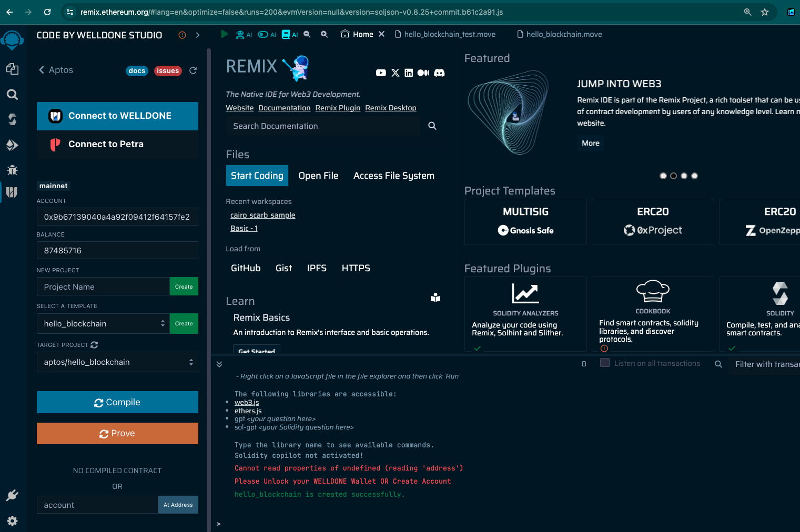This screenshot has height=532, width=800.
Task: Click the Project Name input field
Action: click(x=103, y=287)
